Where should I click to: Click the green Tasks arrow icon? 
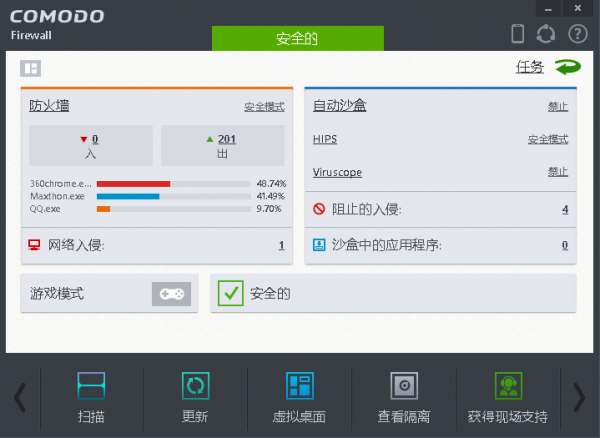click(567, 67)
